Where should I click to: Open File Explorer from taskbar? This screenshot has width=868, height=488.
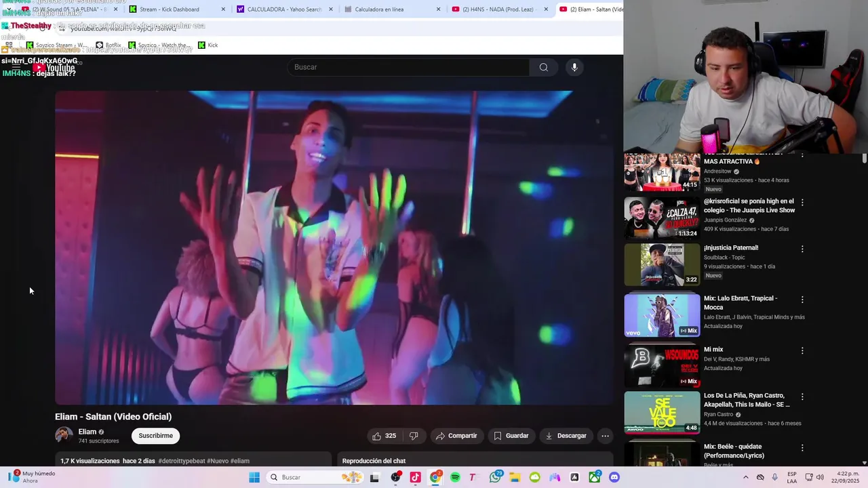coord(515,477)
